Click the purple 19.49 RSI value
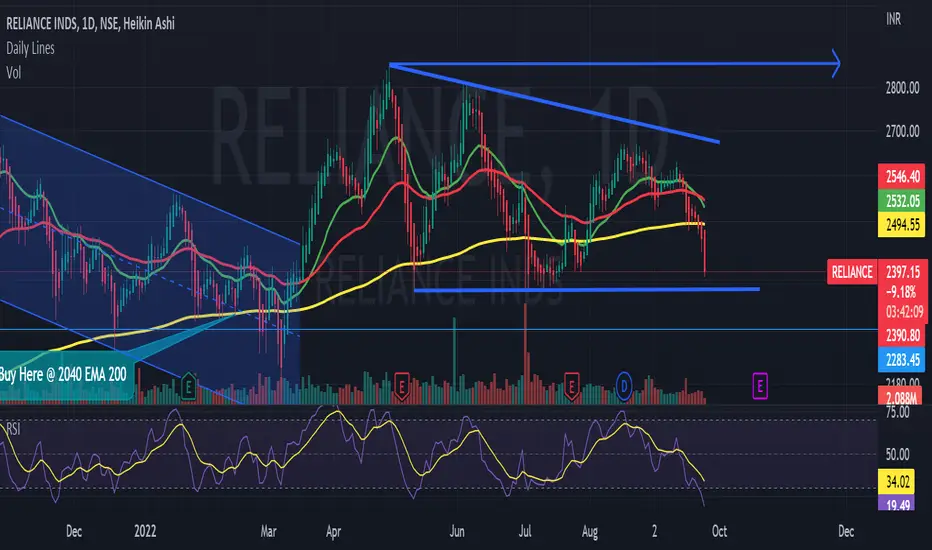This screenshot has height=550, width=932. [x=898, y=504]
